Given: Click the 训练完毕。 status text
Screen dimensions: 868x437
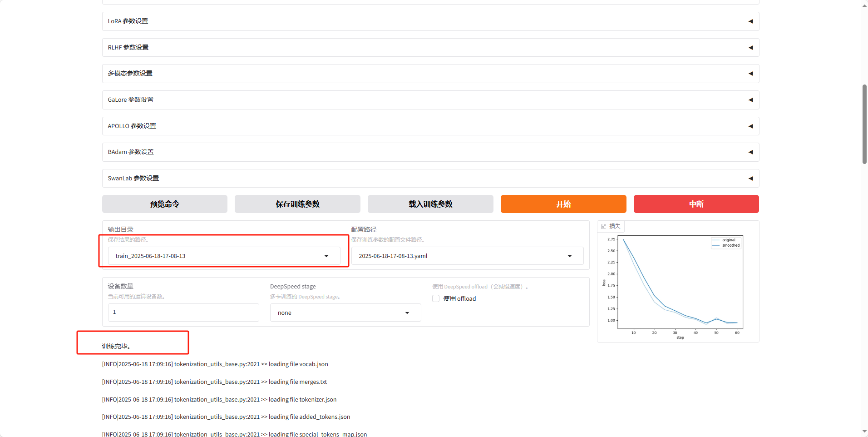Looking at the screenshot, I should coord(116,346).
